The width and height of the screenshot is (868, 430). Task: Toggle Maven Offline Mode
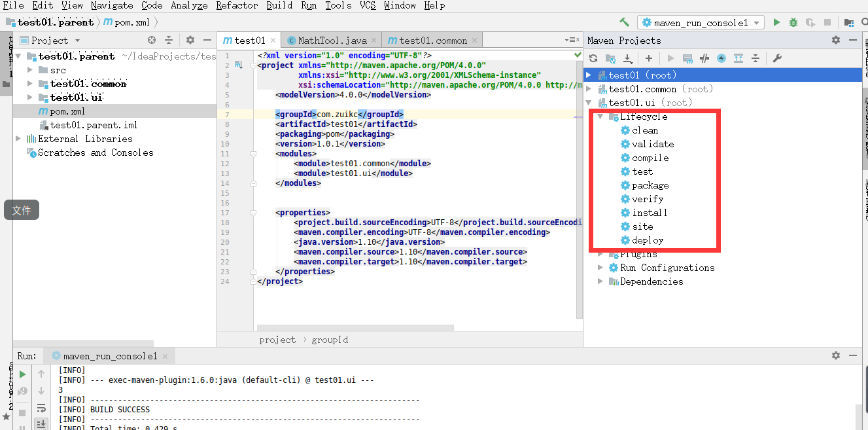704,58
